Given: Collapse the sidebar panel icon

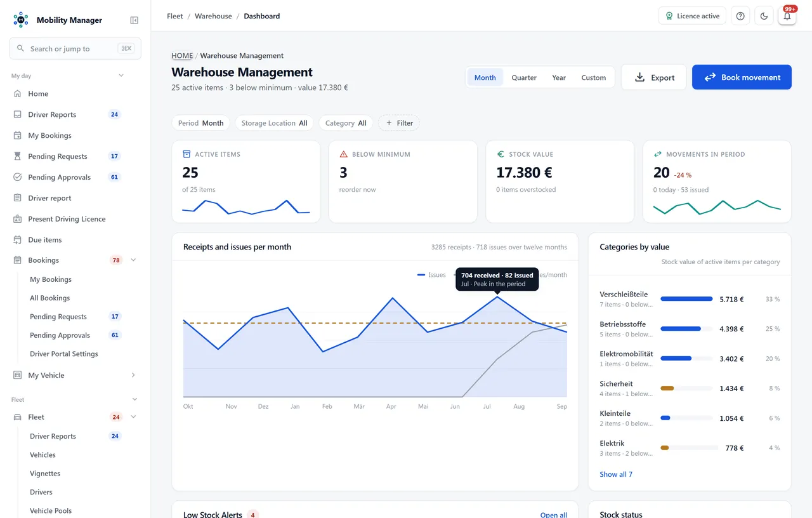Looking at the screenshot, I should (134, 20).
